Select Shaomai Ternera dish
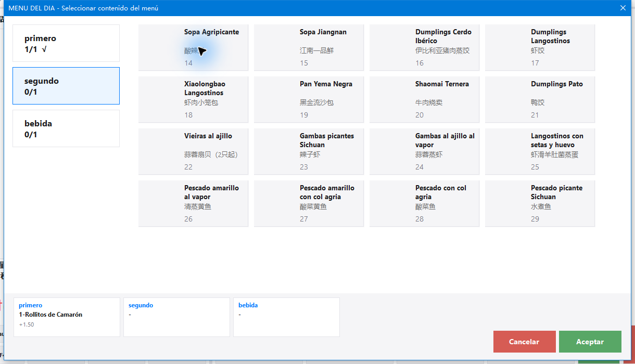This screenshot has width=635, height=364. [425, 99]
